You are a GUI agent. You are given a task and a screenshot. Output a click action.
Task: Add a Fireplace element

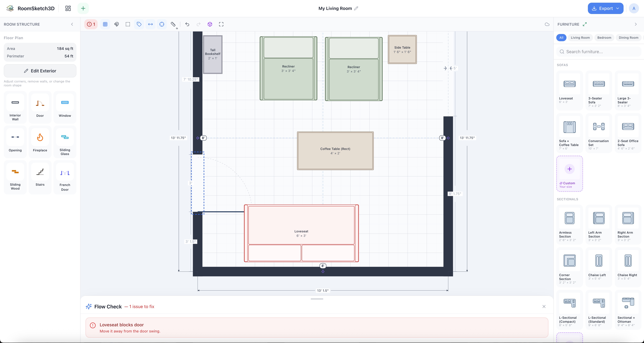40,142
